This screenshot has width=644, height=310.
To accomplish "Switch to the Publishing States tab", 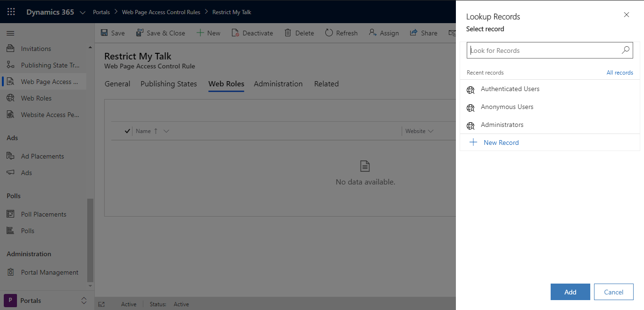I will pos(169,84).
